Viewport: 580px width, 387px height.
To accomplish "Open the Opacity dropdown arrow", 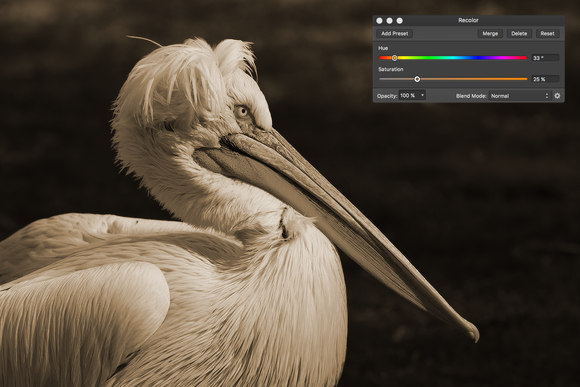I will coord(422,95).
